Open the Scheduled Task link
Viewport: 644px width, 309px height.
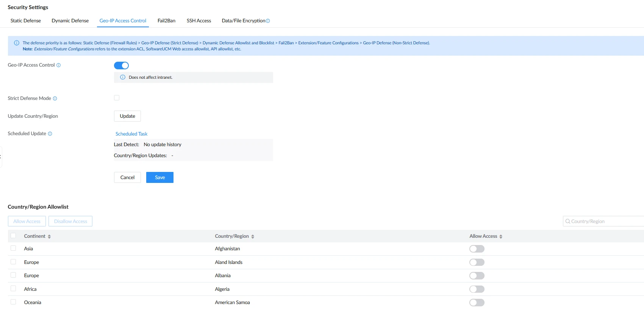pos(131,134)
